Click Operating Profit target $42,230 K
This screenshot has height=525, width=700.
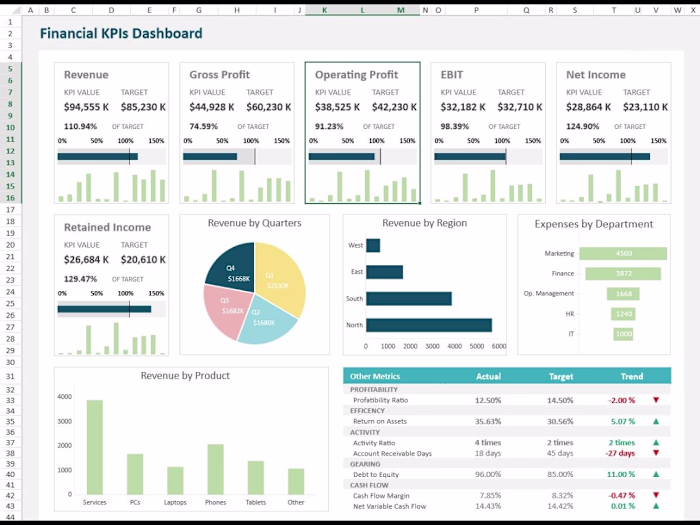(394, 107)
